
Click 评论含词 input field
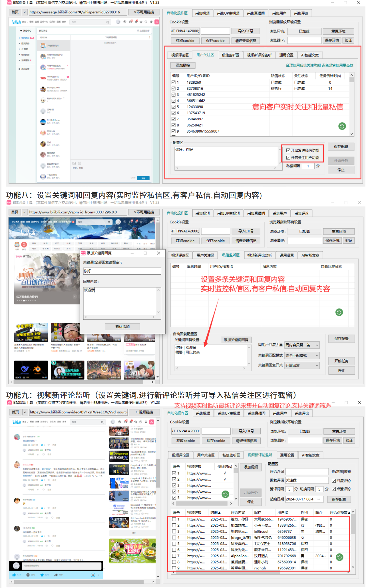[x=307, y=471]
